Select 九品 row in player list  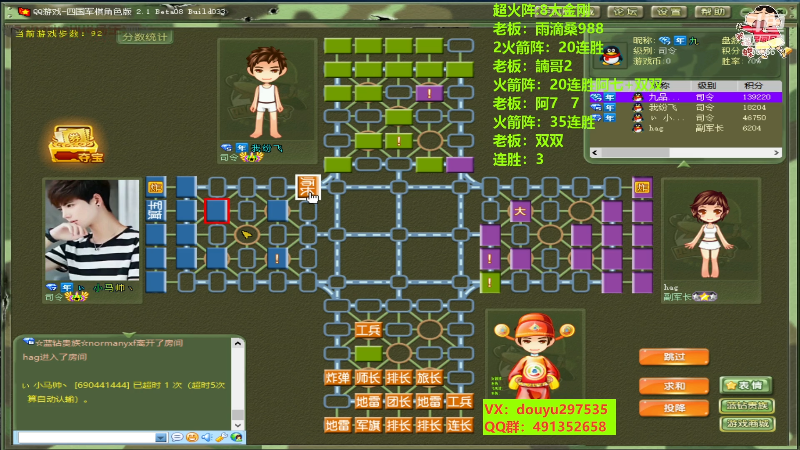(686, 97)
